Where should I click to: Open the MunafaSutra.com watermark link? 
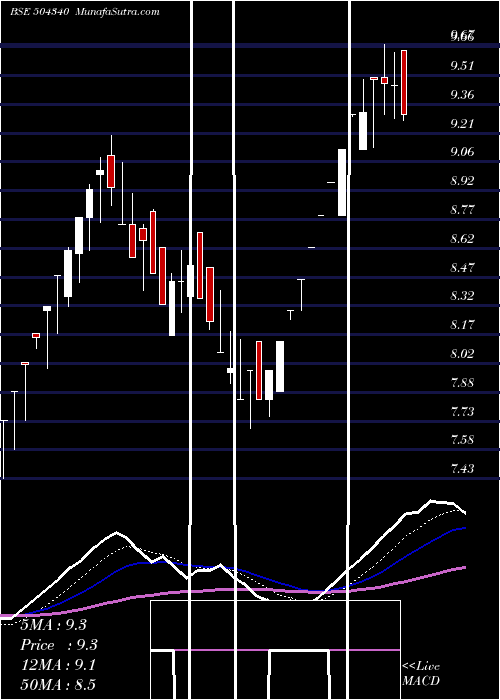pyautogui.click(x=118, y=12)
